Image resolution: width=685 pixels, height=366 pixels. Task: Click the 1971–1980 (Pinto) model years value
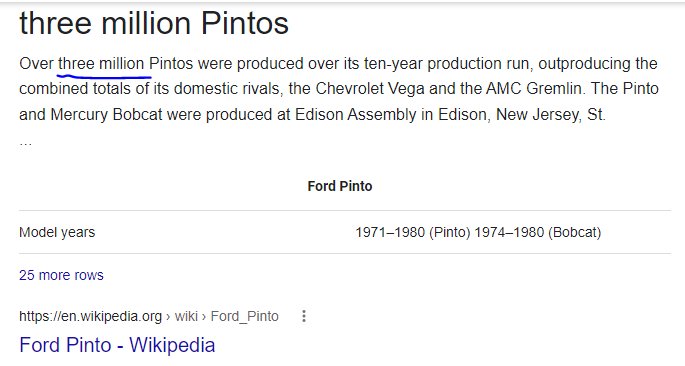tap(412, 232)
